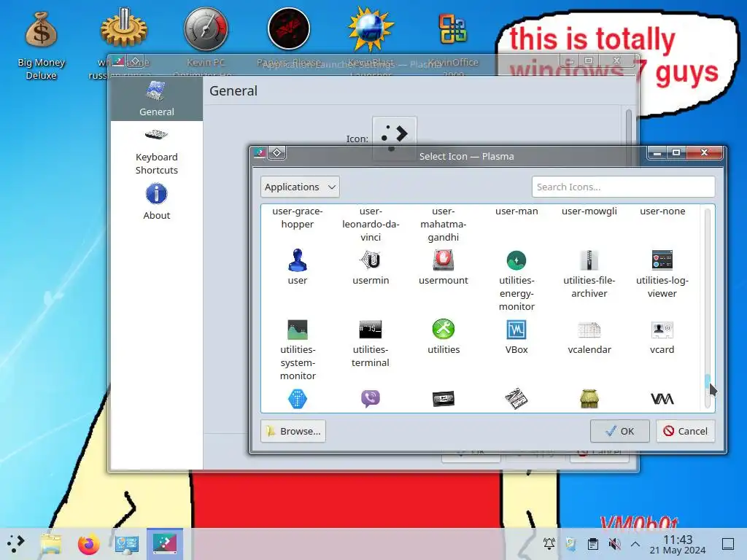This screenshot has width=747, height=560.
Task: Select user-grace-hopper label
Action: 298,217
